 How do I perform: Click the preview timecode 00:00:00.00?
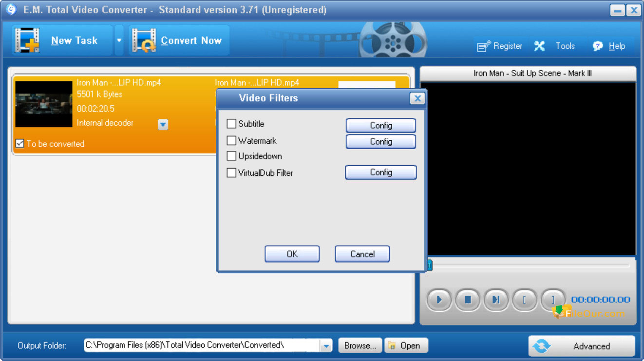coord(601,300)
